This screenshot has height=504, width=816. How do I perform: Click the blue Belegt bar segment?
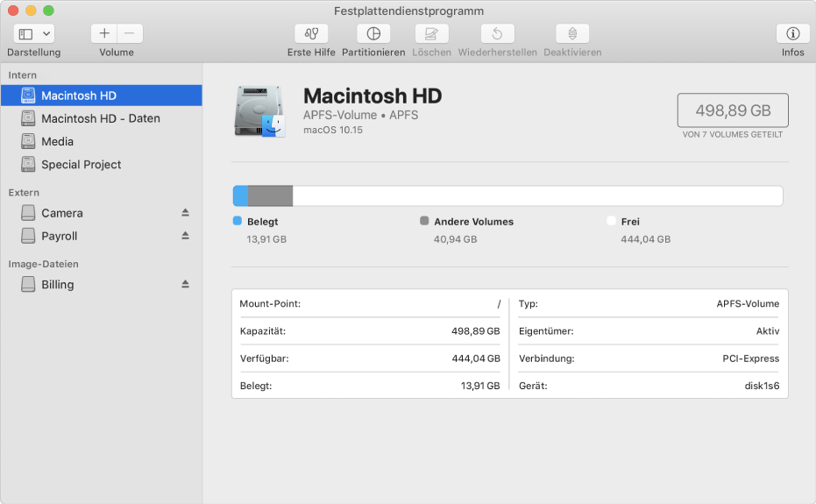tap(240, 195)
